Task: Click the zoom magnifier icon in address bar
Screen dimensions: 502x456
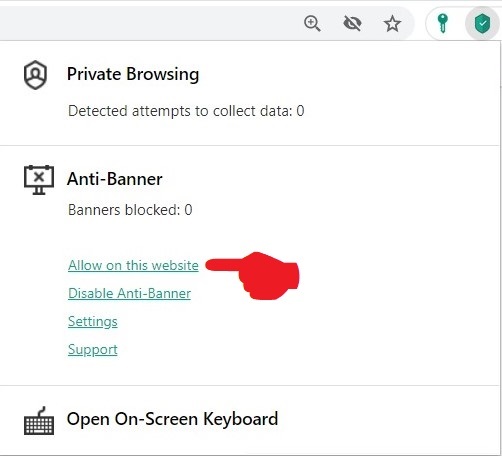Action: click(312, 24)
